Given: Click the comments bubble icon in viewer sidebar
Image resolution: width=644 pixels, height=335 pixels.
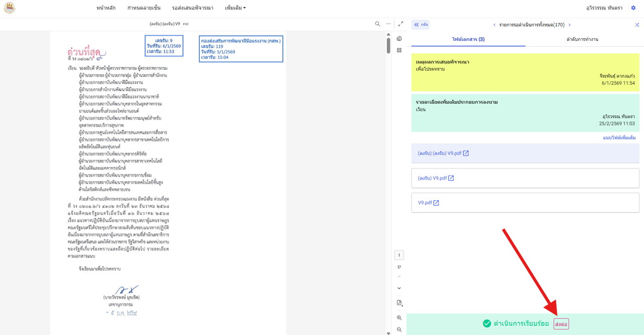Looking at the screenshot, I should [x=399, y=39].
